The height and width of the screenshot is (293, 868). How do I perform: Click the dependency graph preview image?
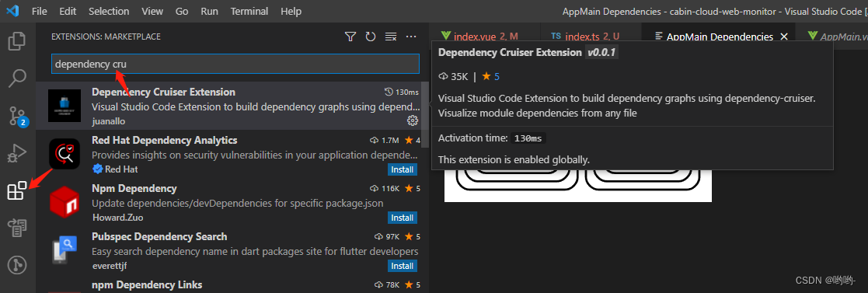click(577, 186)
